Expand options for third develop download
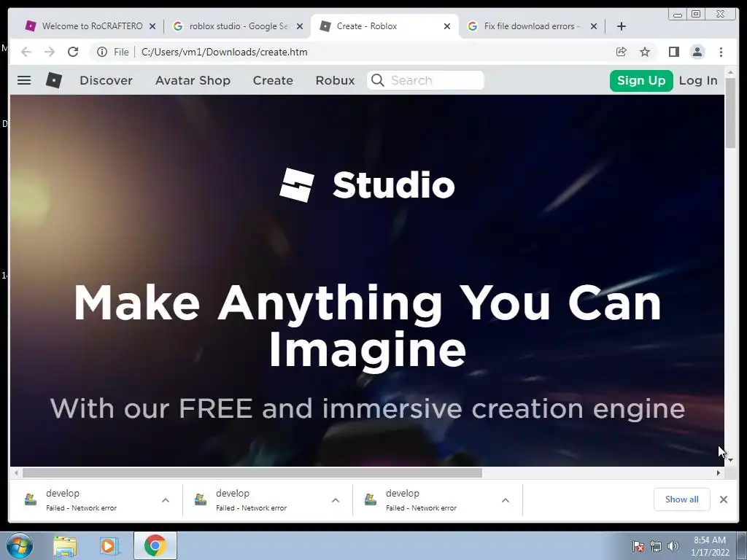747x560 pixels. tap(506, 500)
